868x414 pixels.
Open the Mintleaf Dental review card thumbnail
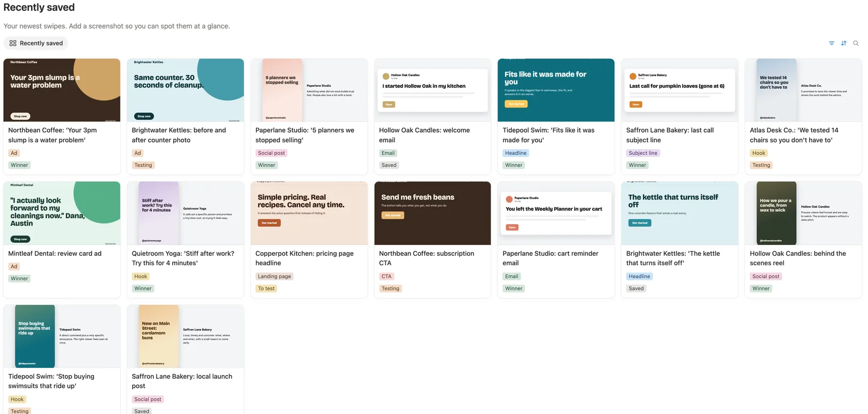[62, 213]
